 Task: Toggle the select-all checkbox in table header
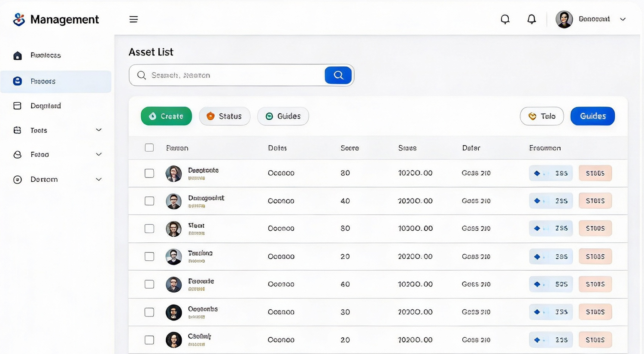point(149,148)
